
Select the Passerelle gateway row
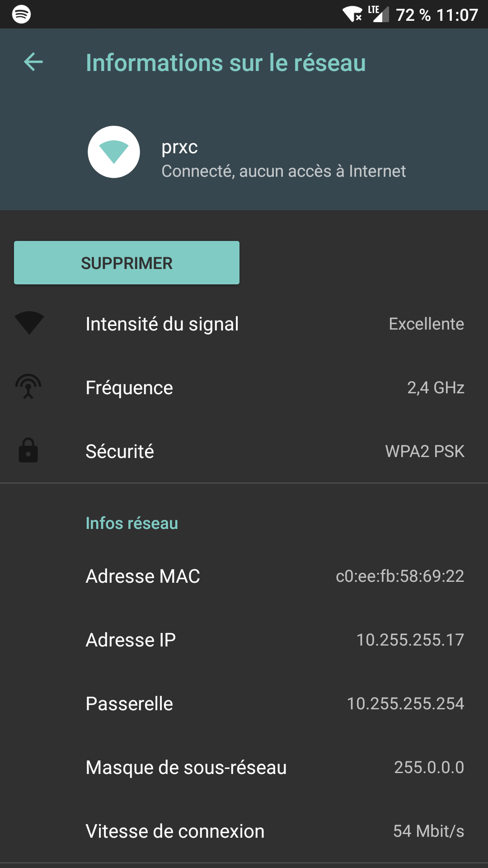[x=244, y=703]
